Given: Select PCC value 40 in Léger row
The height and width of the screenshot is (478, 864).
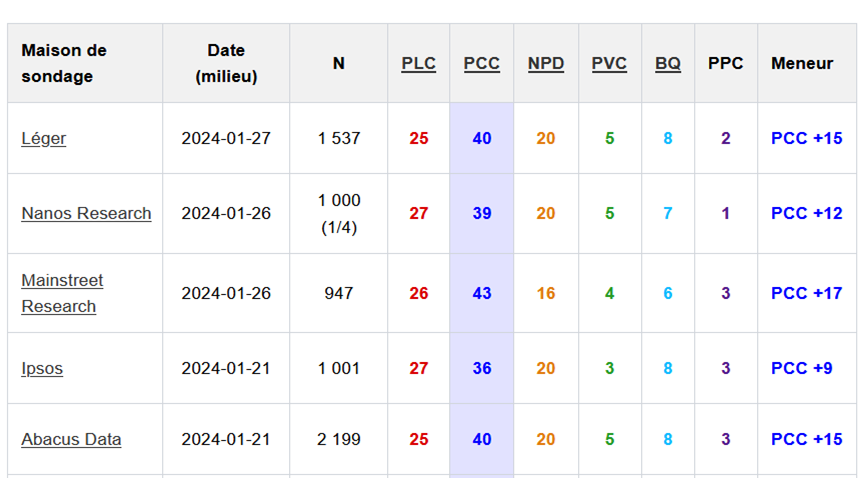Looking at the screenshot, I should point(482,138).
